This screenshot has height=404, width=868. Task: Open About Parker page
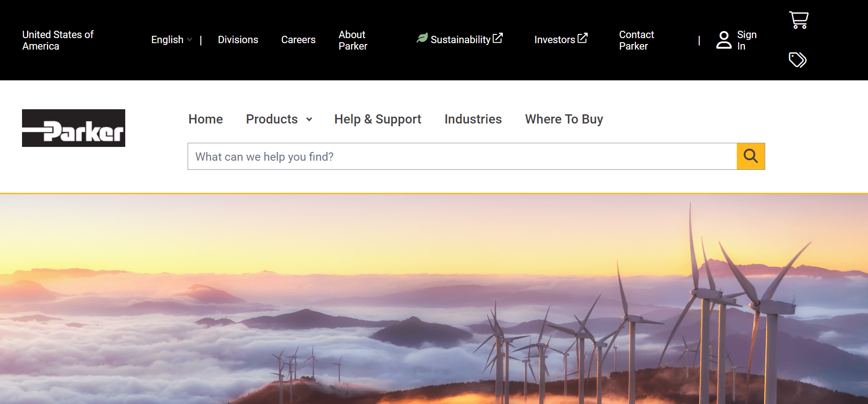coord(353,40)
